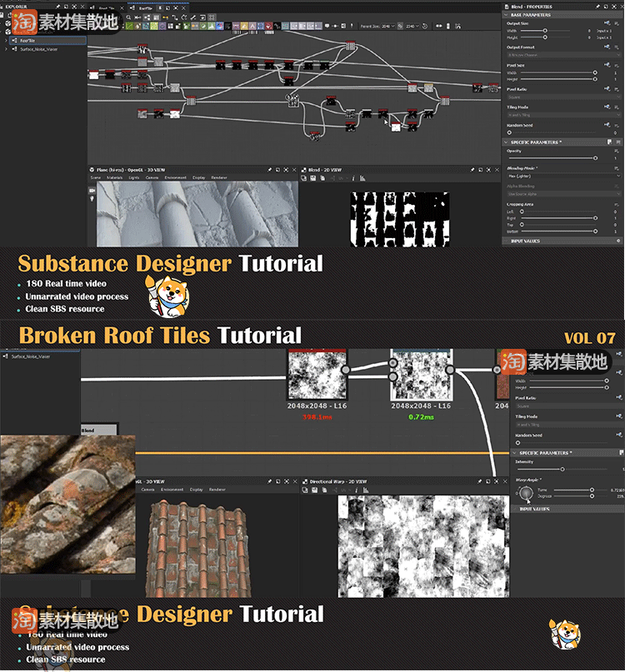Collapse the Specific Parameters section
Image resolution: width=625 pixels, height=672 pixels.
(x=506, y=142)
